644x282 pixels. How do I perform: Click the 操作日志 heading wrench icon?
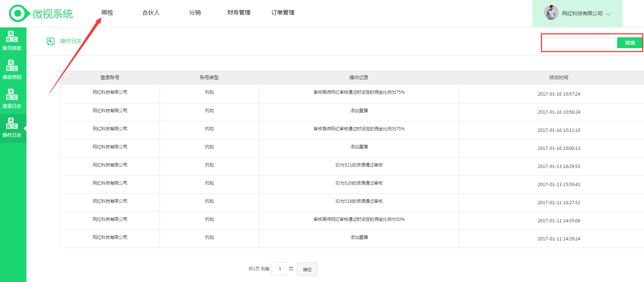point(51,41)
